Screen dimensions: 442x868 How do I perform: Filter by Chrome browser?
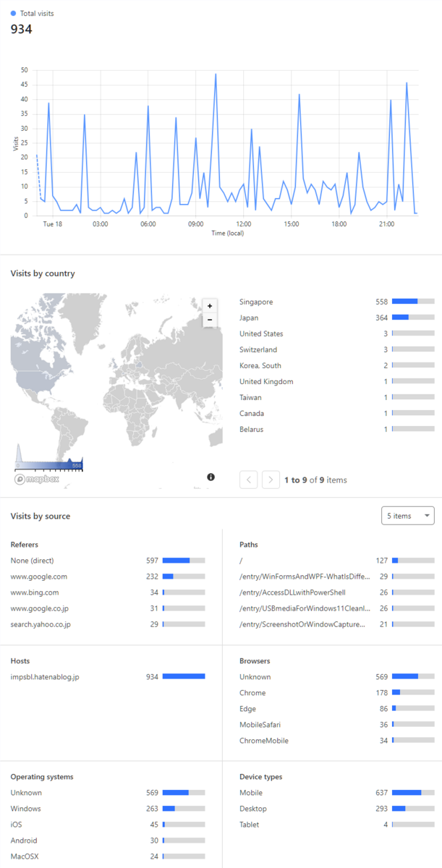pos(337,693)
